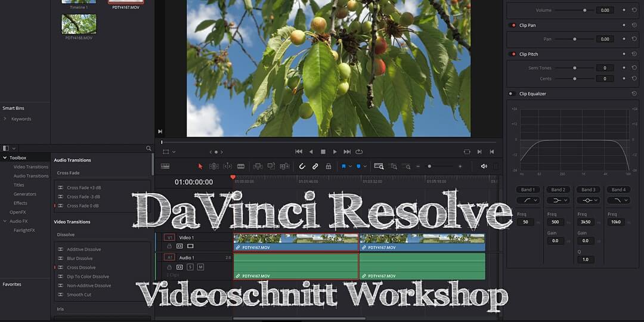Reset the Volume parameter
The height and width of the screenshot is (322, 644).
pos(634,10)
